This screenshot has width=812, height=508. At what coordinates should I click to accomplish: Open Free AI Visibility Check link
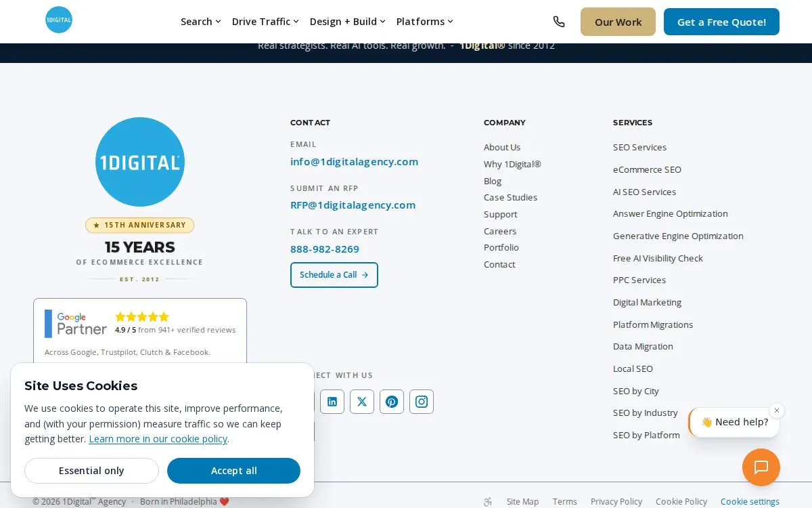pyautogui.click(x=658, y=259)
